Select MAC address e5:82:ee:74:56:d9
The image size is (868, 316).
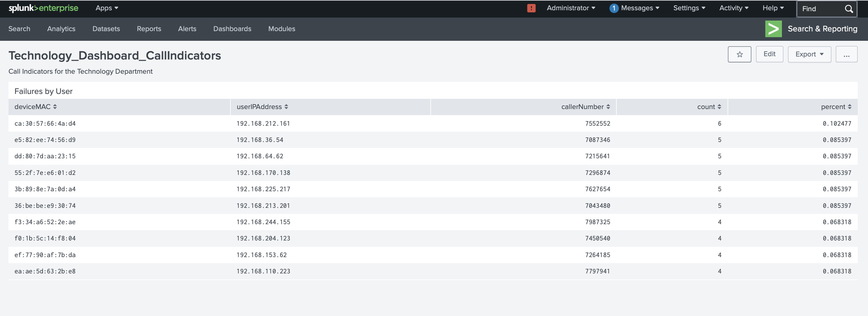coord(45,140)
